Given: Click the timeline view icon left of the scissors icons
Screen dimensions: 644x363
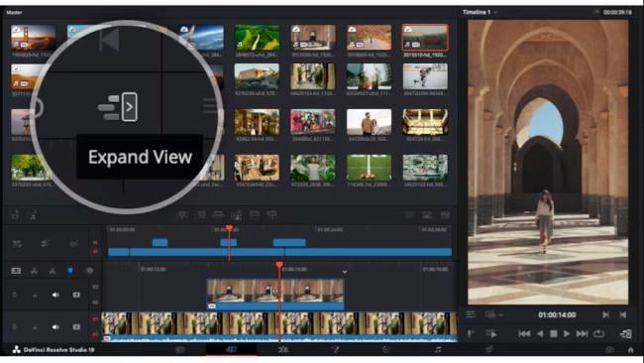Looking at the screenshot, I should (16, 271).
